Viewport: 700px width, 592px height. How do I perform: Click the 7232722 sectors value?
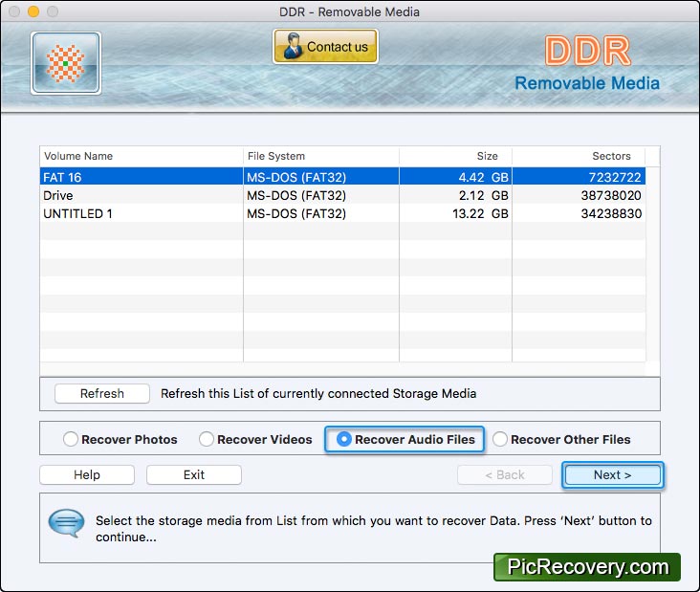point(615,177)
